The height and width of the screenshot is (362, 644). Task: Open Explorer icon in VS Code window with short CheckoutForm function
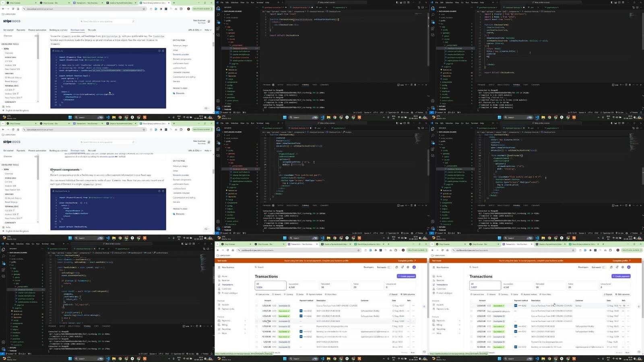pos(218,8)
